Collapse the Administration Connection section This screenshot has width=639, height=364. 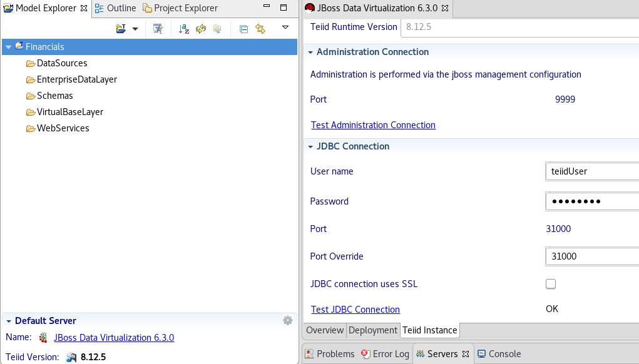point(310,52)
